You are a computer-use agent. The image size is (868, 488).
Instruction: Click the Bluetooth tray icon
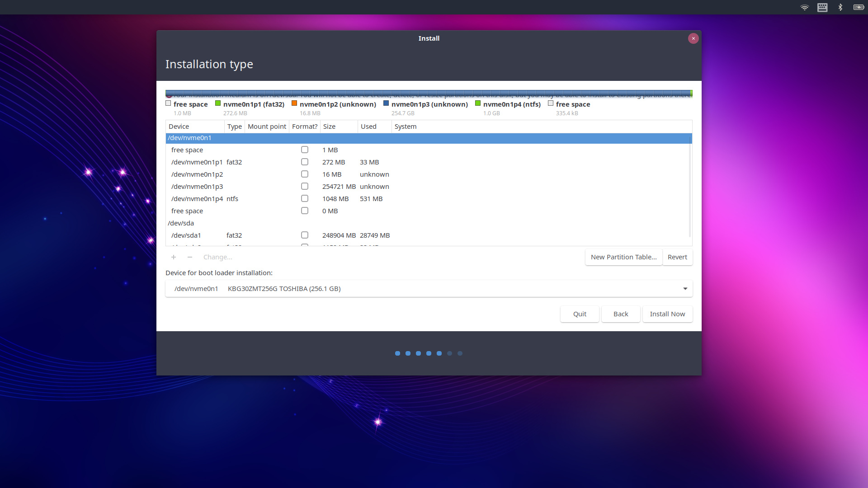pyautogui.click(x=840, y=7)
